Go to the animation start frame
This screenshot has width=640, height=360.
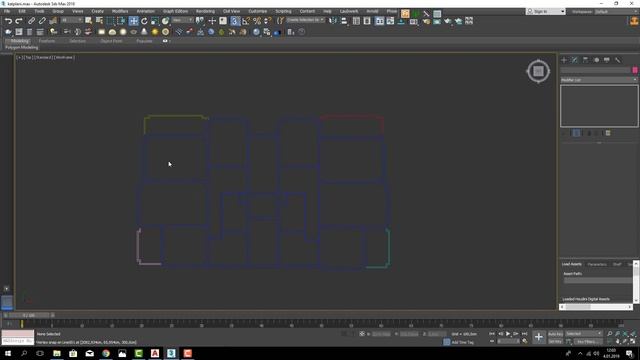[492, 334]
